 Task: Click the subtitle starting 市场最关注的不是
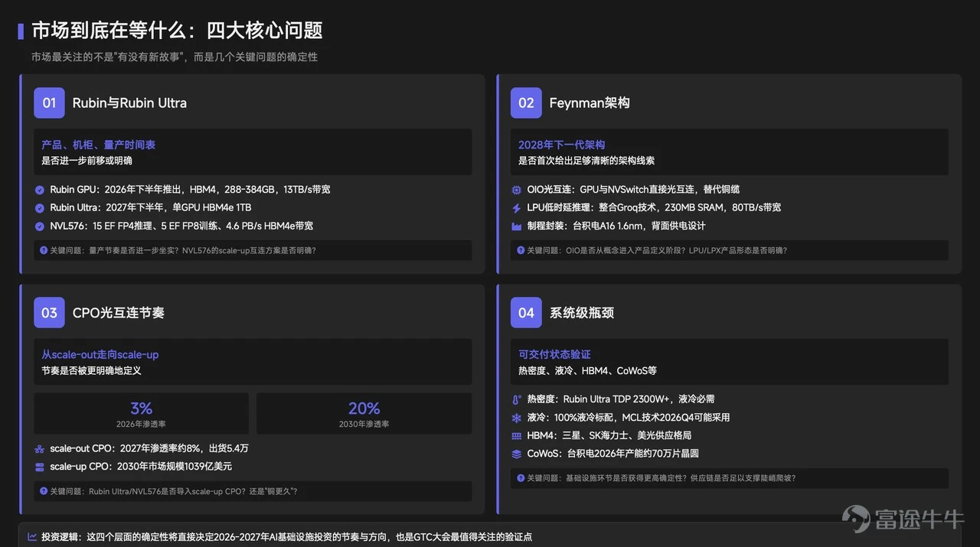tap(175, 57)
